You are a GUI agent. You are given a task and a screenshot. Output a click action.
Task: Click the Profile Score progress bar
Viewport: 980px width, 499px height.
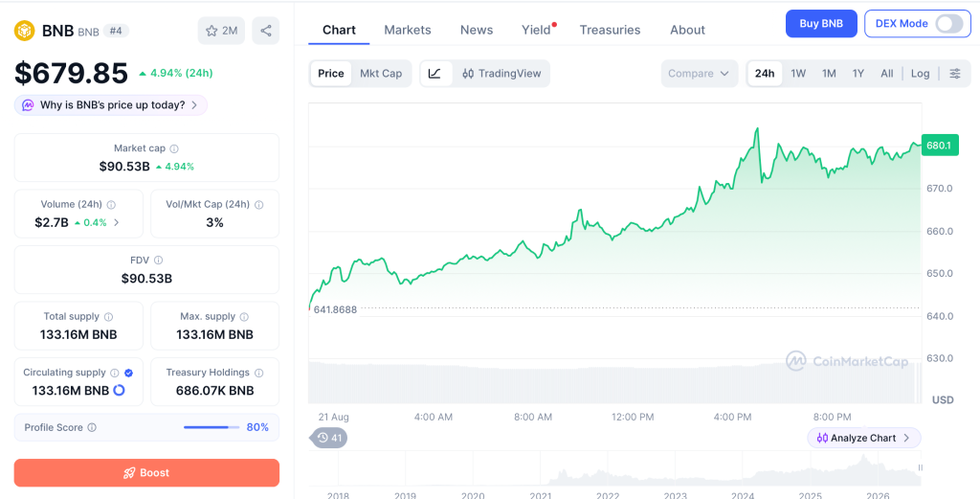(x=212, y=428)
